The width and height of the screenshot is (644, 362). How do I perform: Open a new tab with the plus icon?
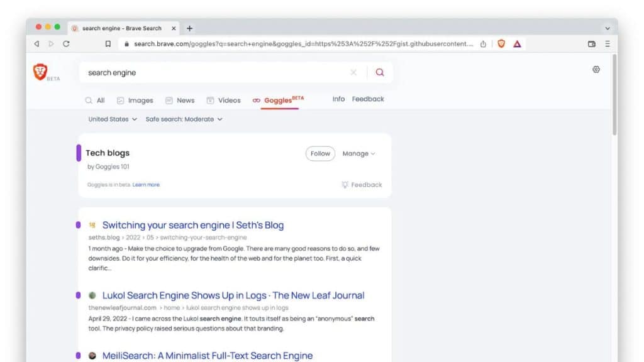(189, 28)
